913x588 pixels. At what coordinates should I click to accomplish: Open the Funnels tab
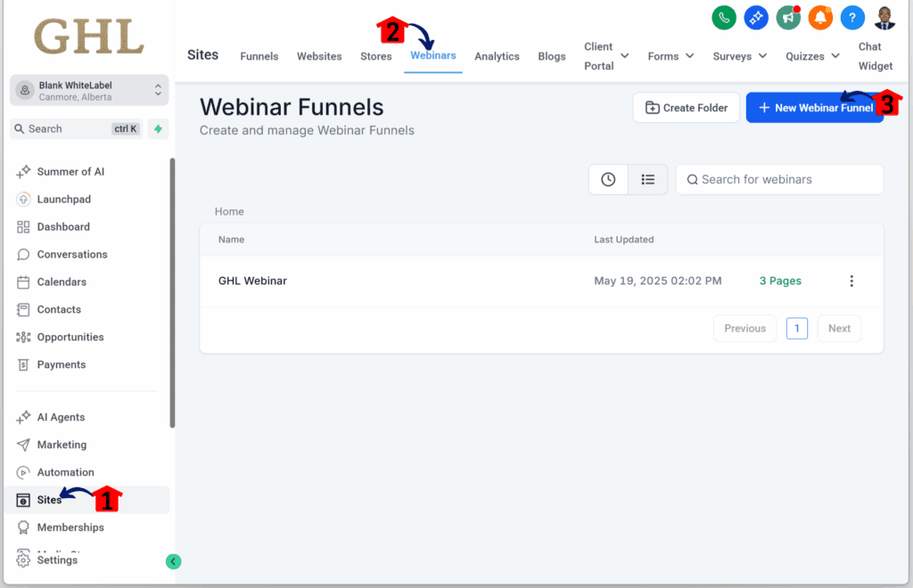pyautogui.click(x=259, y=56)
